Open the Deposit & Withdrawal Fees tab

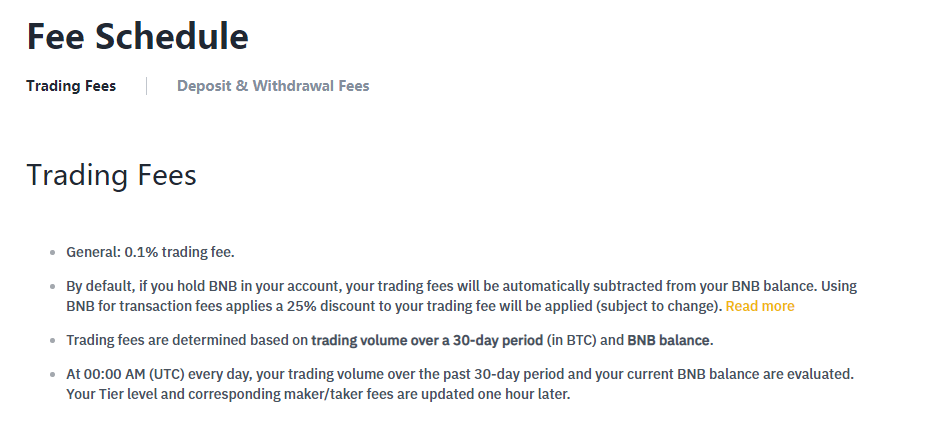click(x=273, y=86)
